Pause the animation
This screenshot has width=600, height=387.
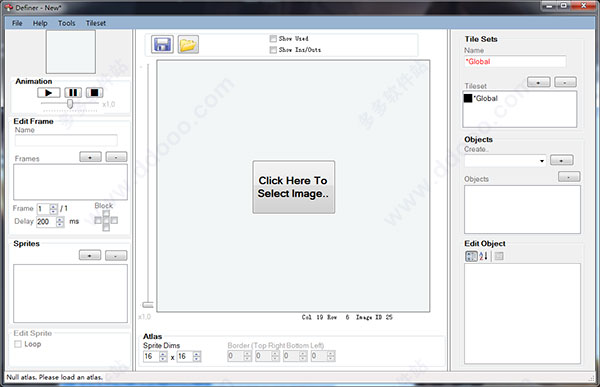pos(73,93)
